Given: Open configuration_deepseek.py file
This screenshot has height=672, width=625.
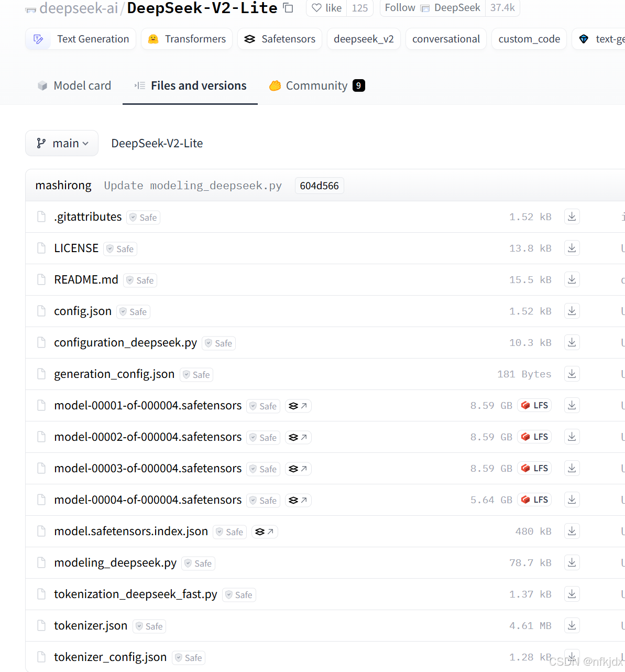Looking at the screenshot, I should click(x=126, y=342).
